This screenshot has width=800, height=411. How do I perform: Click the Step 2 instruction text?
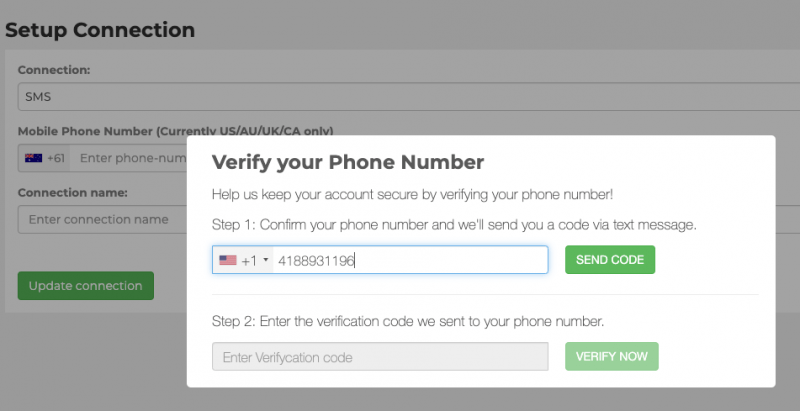coord(407,321)
